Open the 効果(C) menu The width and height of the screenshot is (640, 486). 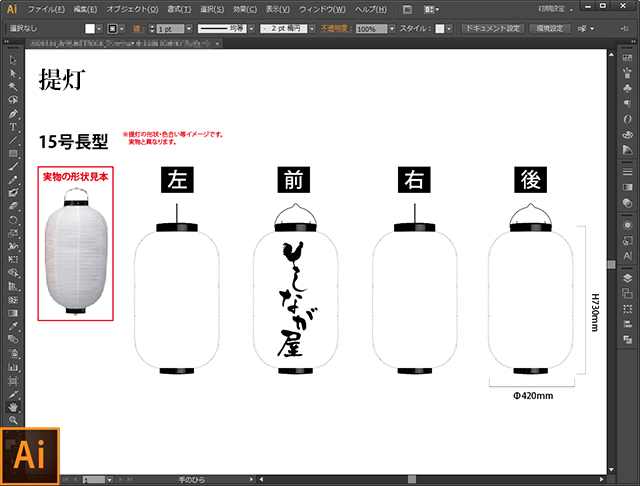click(x=245, y=9)
